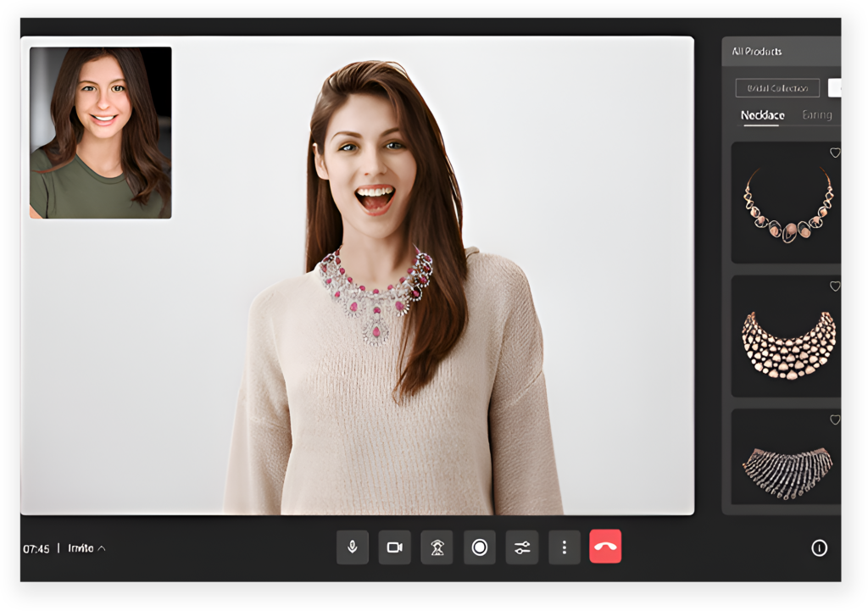Turn off the video camera
Image resolution: width=868 pixels, height=611 pixels.
[x=394, y=547]
